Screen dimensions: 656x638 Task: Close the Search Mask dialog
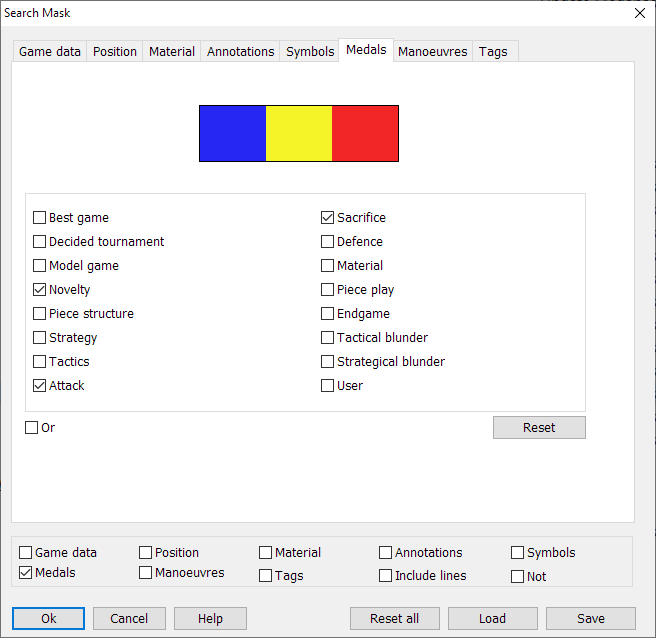(x=640, y=13)
